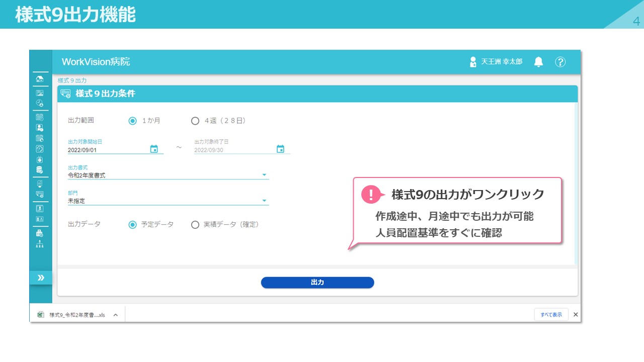Image resolution: width=644 pixels, height=362 pixels.
Task: Choose 実績データ（確定） radio button
Action: [195, 225]
